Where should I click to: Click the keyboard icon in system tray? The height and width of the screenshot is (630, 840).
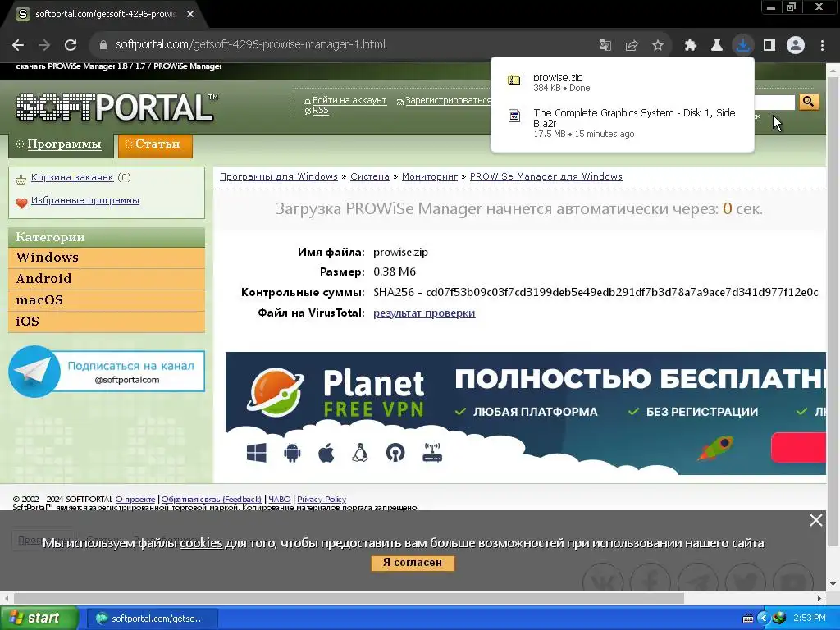pos(748,619)
